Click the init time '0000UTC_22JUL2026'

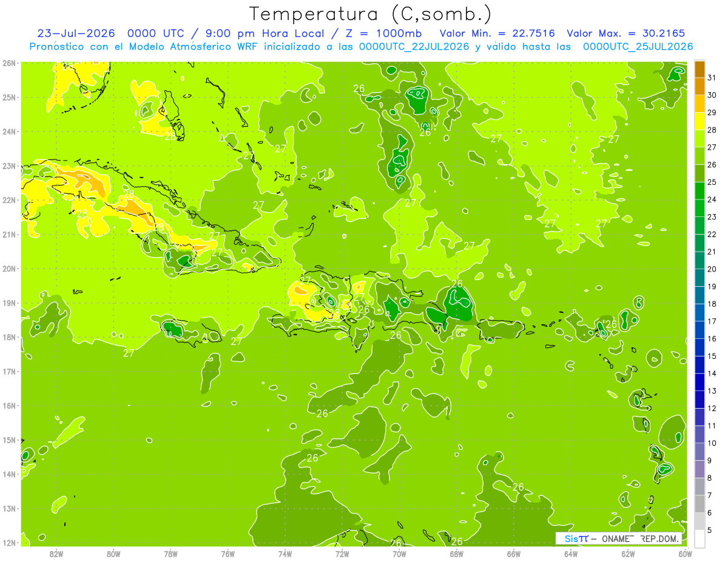click(x=414, y=47)
